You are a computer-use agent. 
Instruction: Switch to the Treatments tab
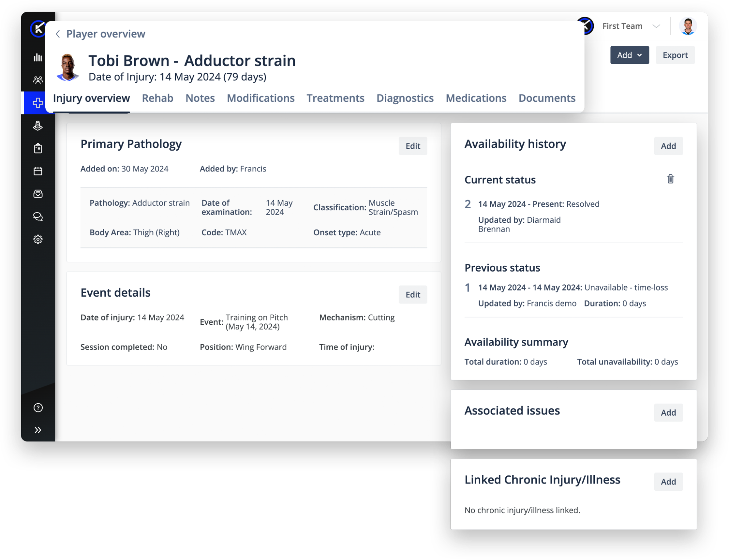[x=335, y=98]
